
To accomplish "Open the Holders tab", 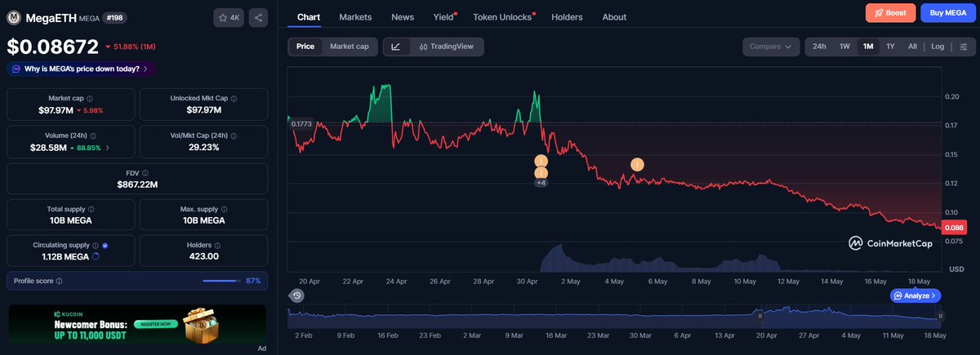I will tap(568, 16).
